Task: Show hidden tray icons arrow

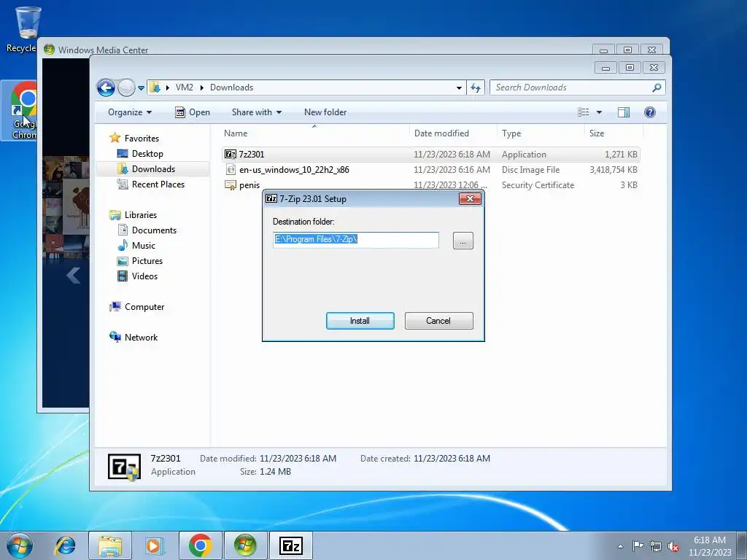Action: (x=620, y=546)
